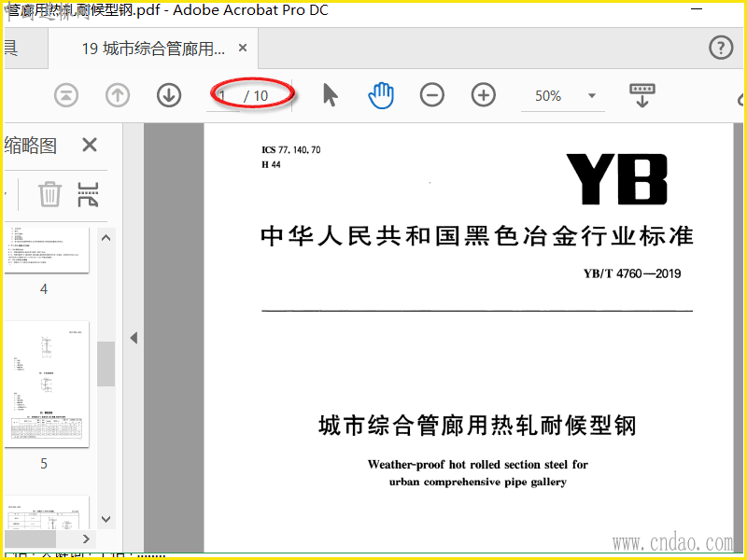747x560 pixels.
Task: Zoom in with plus button
Action: click(483, 95)
